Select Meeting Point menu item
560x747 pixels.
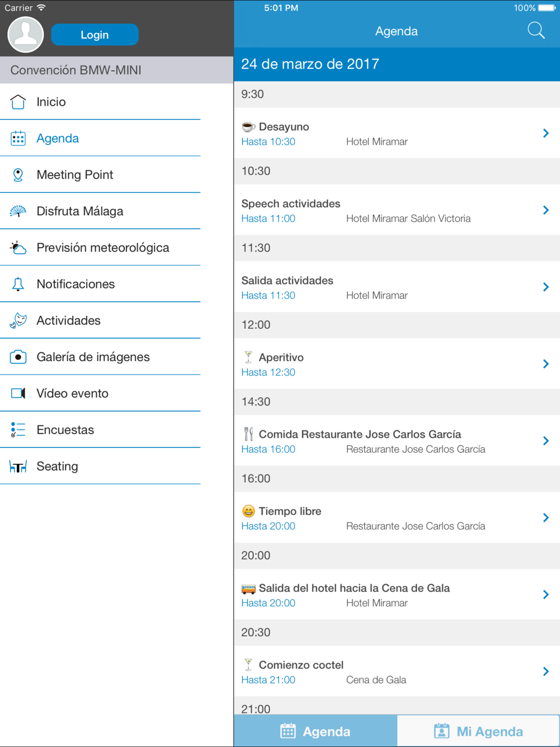pyautogui.click(x=100, y=175)
